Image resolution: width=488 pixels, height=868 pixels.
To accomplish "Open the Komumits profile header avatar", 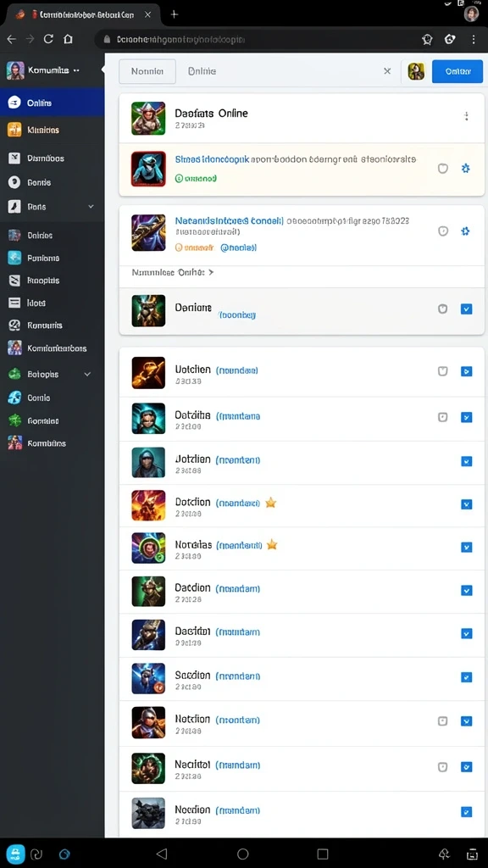I will 15,70.
